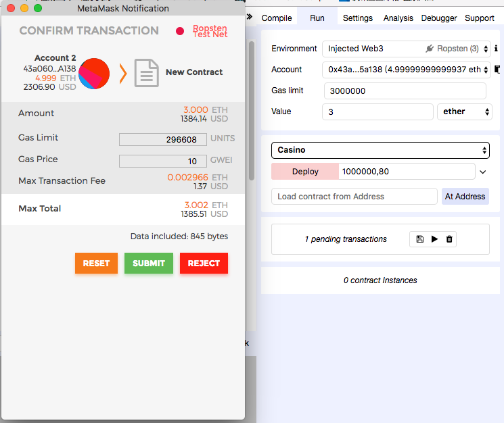Viewport: 504px width, 423px height.
Task: Click the MetaMask Gas Limit field 296608
Action: 162,140
